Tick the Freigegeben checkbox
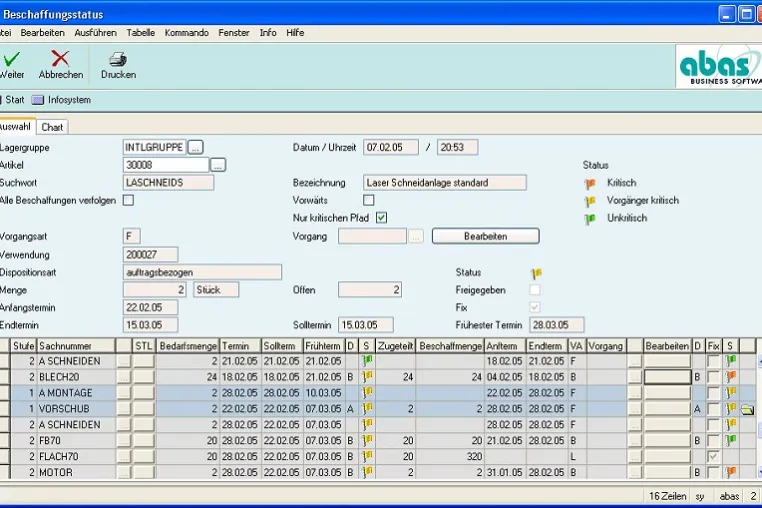The image size is (762, 508). [x=535, y=290]
